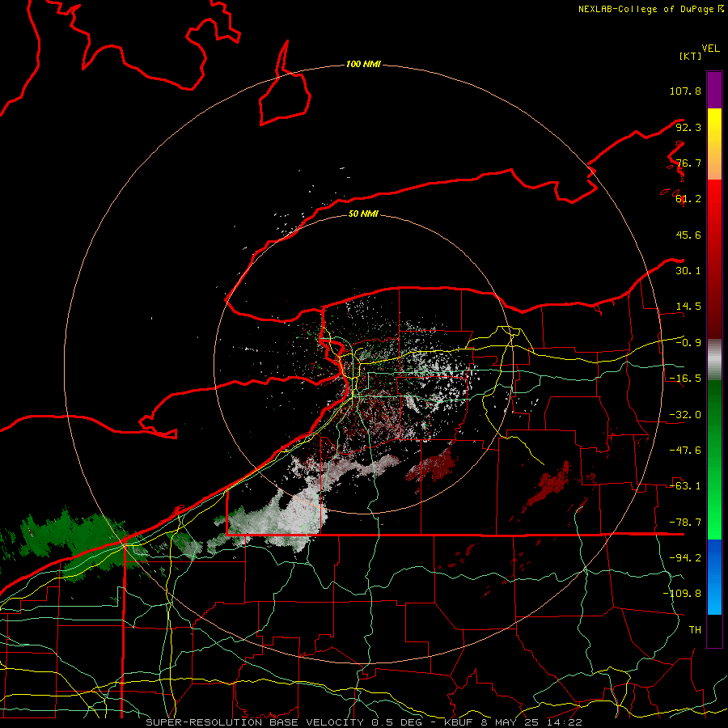This screenshot has height=728, width=728.
Task: Select the green segment of the velocity color bar
Action: pyautogui.click(x=714, y=459)
